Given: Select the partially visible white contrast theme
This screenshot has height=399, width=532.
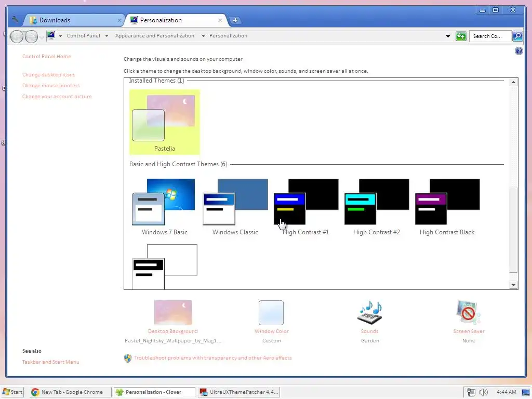Looking at the screenshot, I should (x=165, y=267).
